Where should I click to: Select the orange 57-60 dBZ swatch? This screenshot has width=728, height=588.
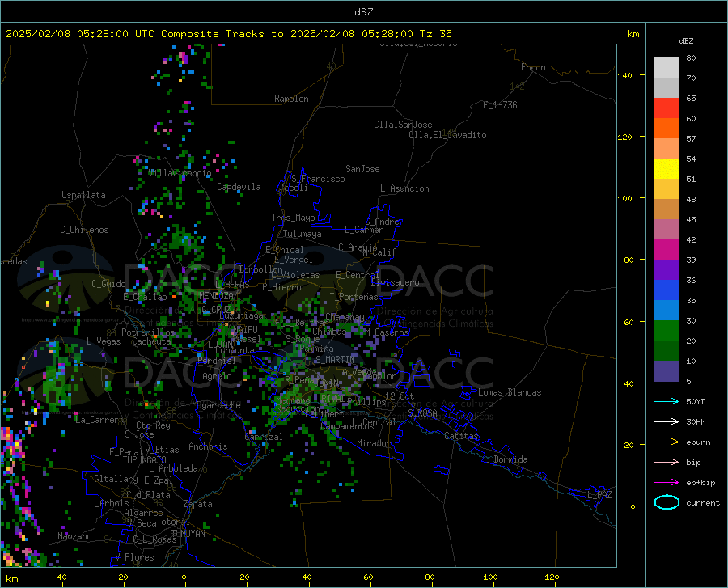pos(667,128)
